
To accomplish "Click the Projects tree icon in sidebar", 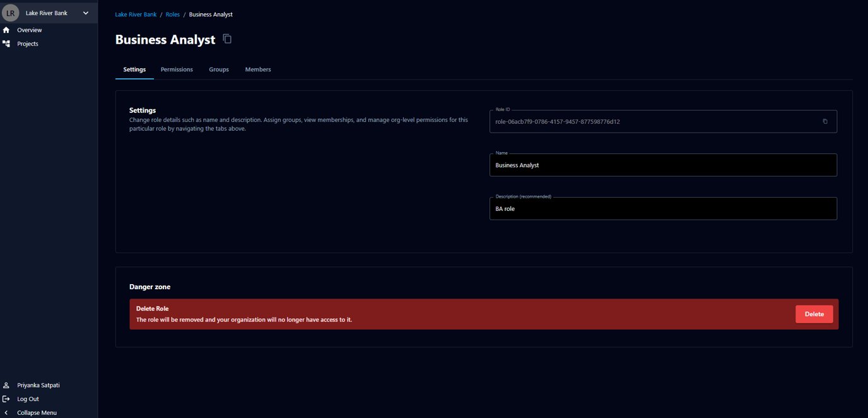I will pyautogui.click(x=6, y=44).
